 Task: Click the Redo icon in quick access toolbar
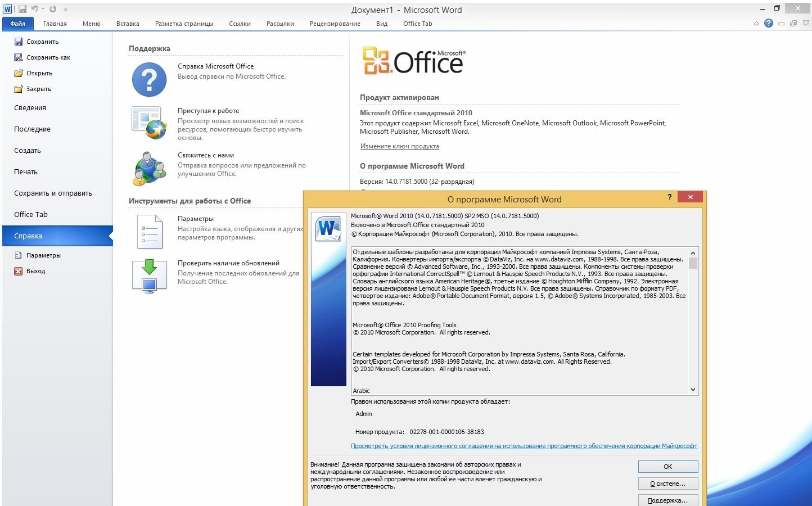pos(53,9)
